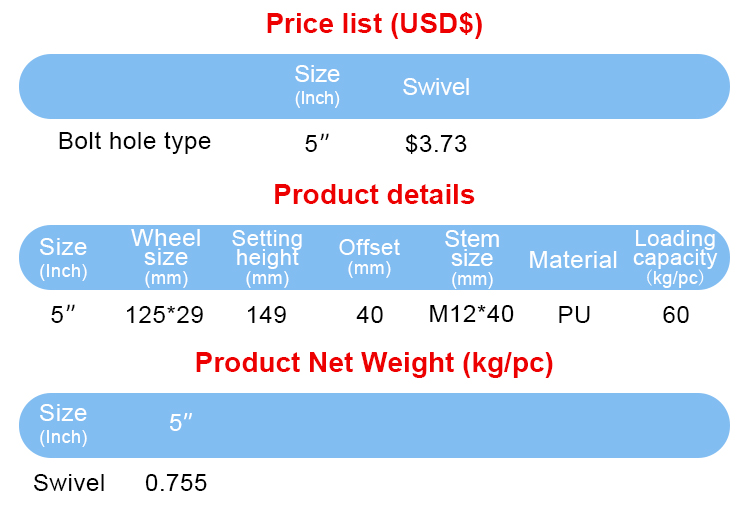Click the 'Wheel size (mm)' column header

pos(166,257)
